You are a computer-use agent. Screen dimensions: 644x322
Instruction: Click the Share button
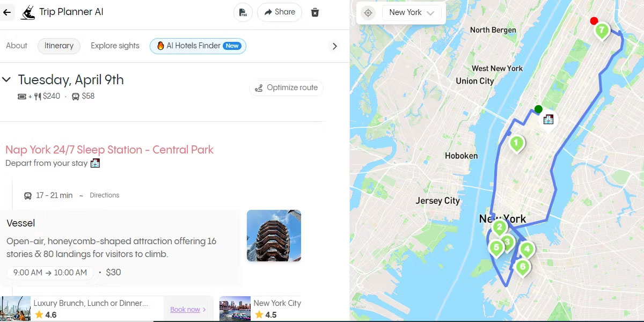tap(280, 12)
